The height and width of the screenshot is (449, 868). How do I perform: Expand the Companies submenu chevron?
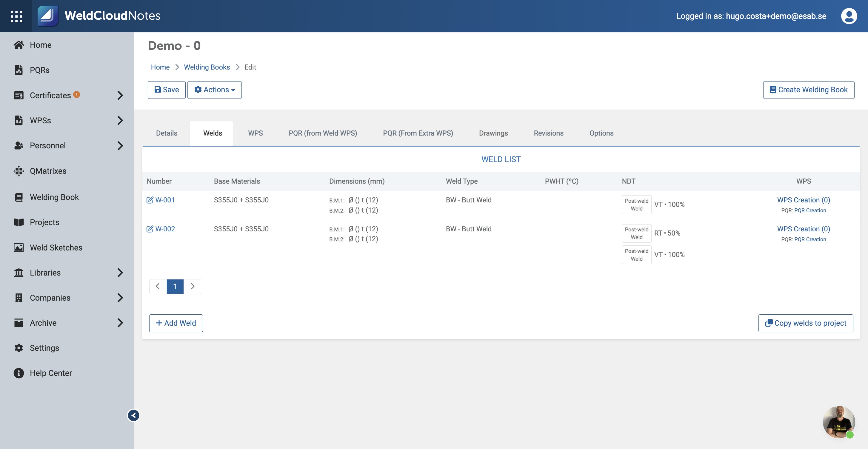point(120,298)
